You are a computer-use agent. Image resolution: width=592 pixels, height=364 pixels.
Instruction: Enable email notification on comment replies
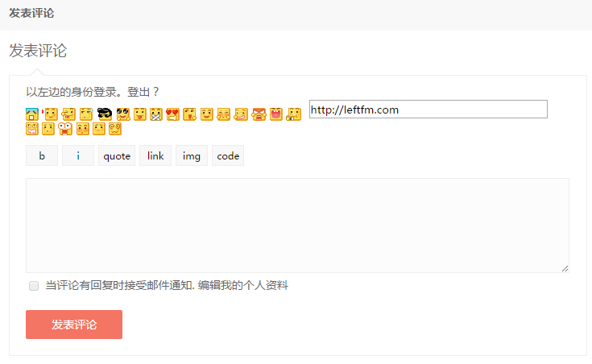(34, 286)
